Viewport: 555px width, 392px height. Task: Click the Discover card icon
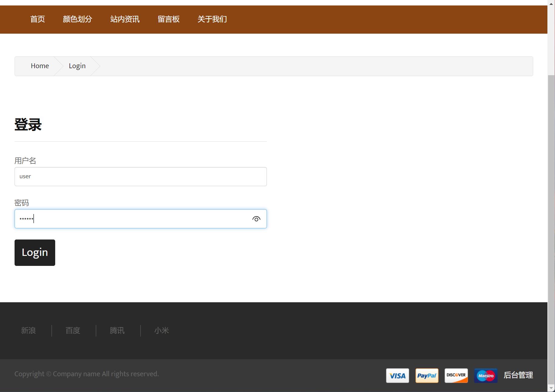pyautogui.click(x=456, y=376)
